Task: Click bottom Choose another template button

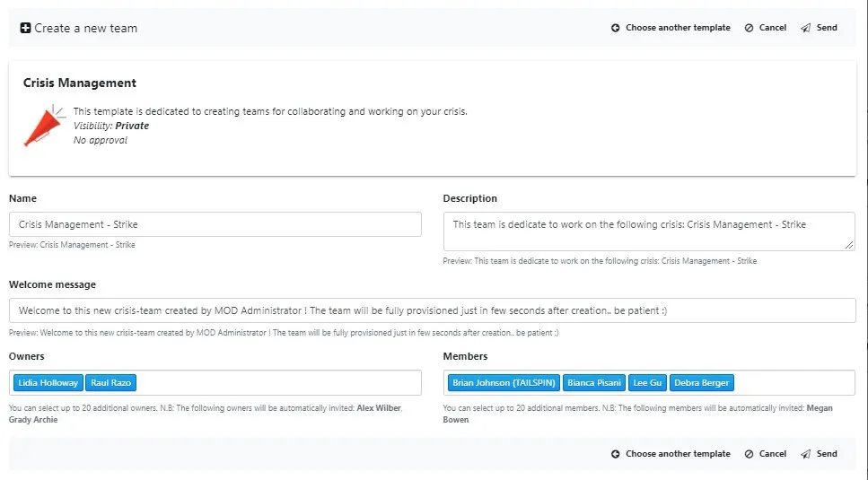Action: (x=671, y=453)
